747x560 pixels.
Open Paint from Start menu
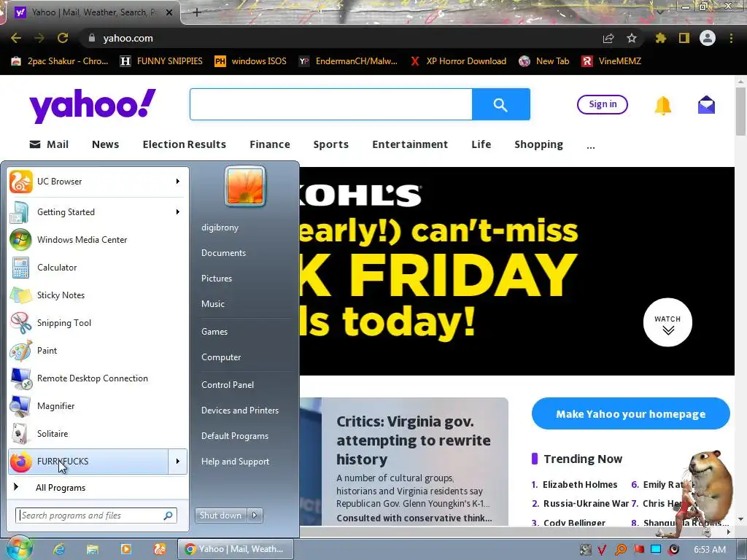(x=98, y=350)
